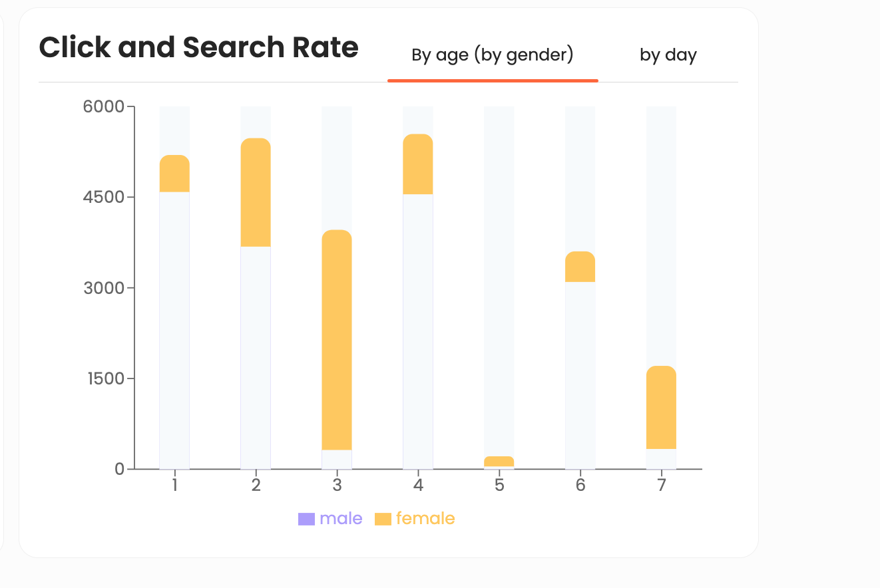The width and height of the screenshot is (880, 588).
Task: Select the 'By age (by gender)' tab
Action: (x=493, y=55)
